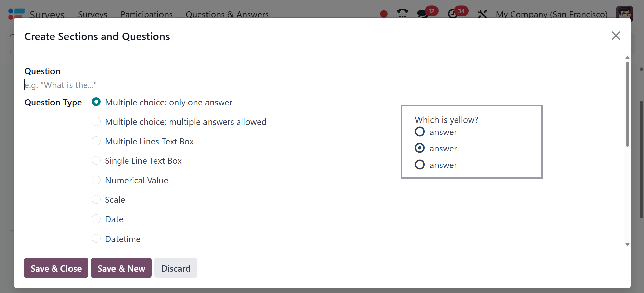Focus the Question text input field
Screen dimensions: 644x293
(245, 85)
